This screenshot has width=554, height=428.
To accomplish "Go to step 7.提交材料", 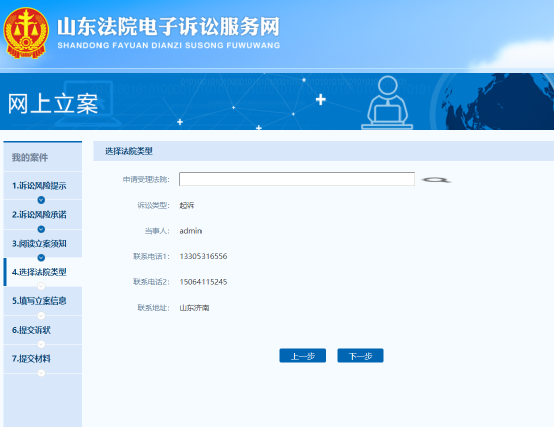I will pyautogui.click(x=43, y=359).
